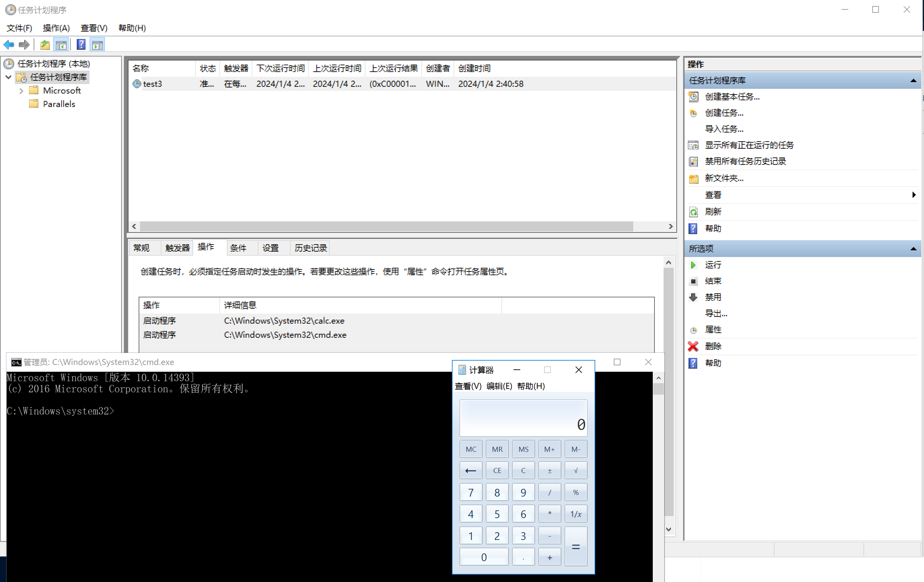Click Create Basic Task (创建基本任务) action
This screenshot has height=582, width=924.
point(732,97)
